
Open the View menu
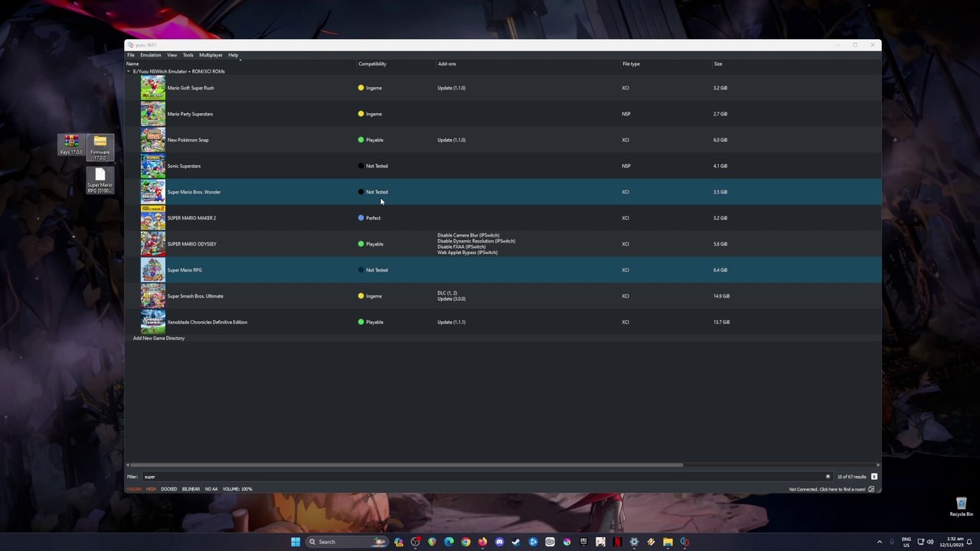172,55
